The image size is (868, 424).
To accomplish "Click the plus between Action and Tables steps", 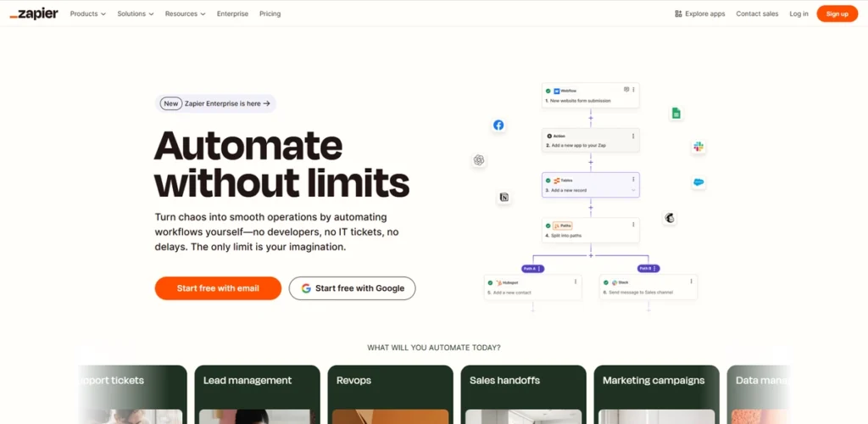I will (x=591, y=163).
